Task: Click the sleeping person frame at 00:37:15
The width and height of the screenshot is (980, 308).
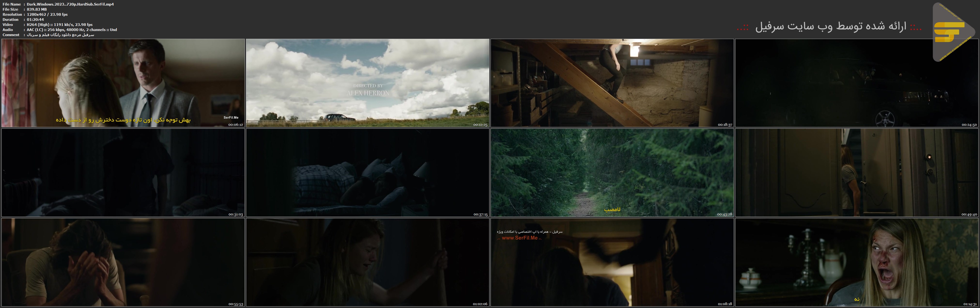Action: pyautogui.click(x=368, y=173)
